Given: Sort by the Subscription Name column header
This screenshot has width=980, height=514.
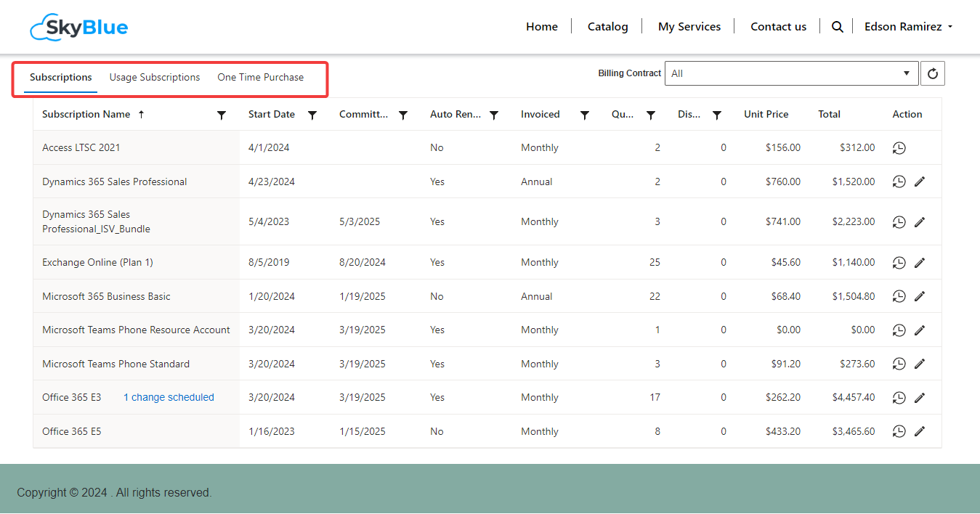Looking at the screenshot, I should pyautogui.click(x=86, y=114).
